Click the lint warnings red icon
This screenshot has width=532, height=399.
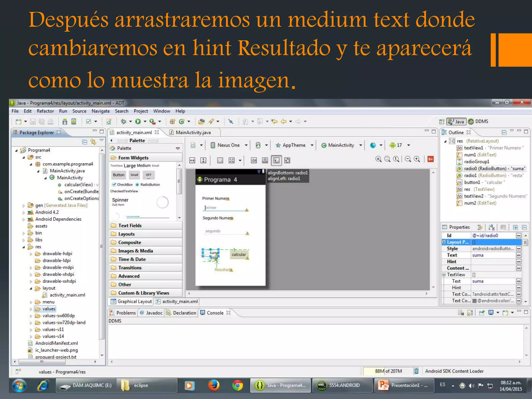click(x=430, y=159)
